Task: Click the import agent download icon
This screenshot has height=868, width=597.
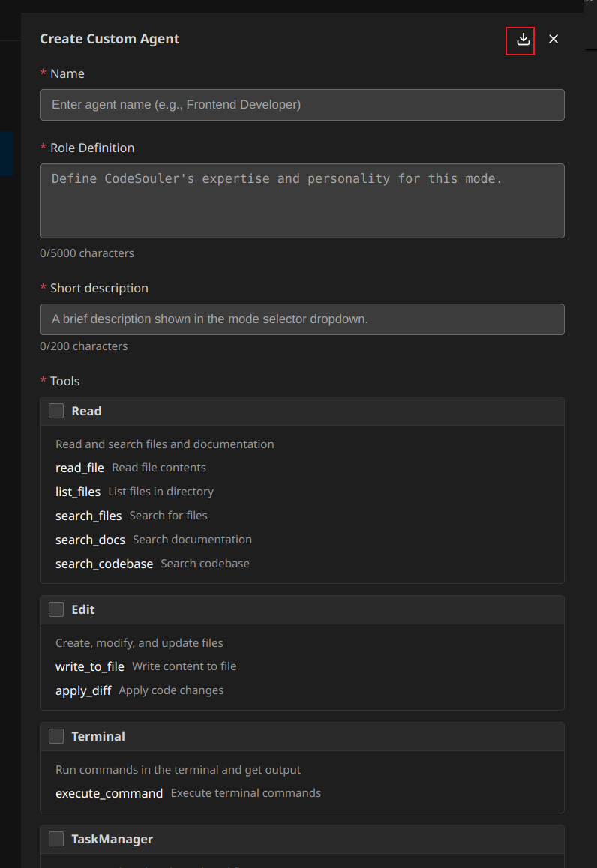Action: click(523, 40)
